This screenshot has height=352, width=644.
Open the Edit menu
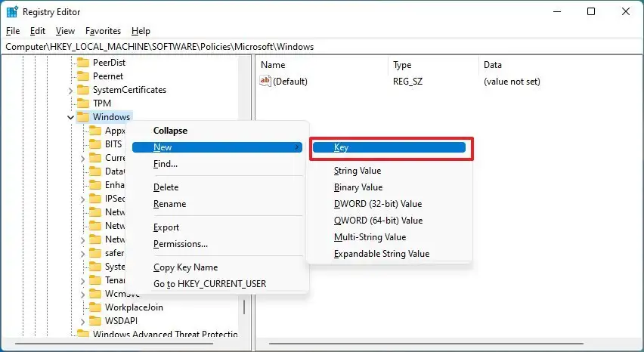[x=37, y=31]
